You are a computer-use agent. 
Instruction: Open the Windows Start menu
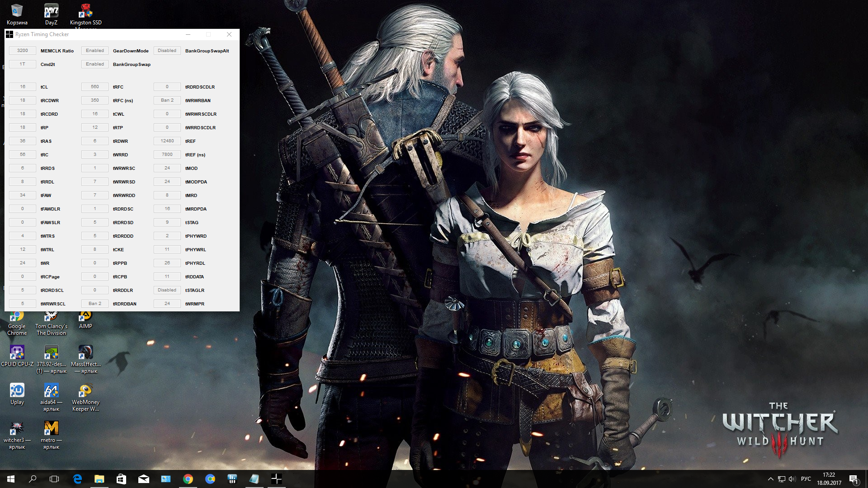point(11,479)
